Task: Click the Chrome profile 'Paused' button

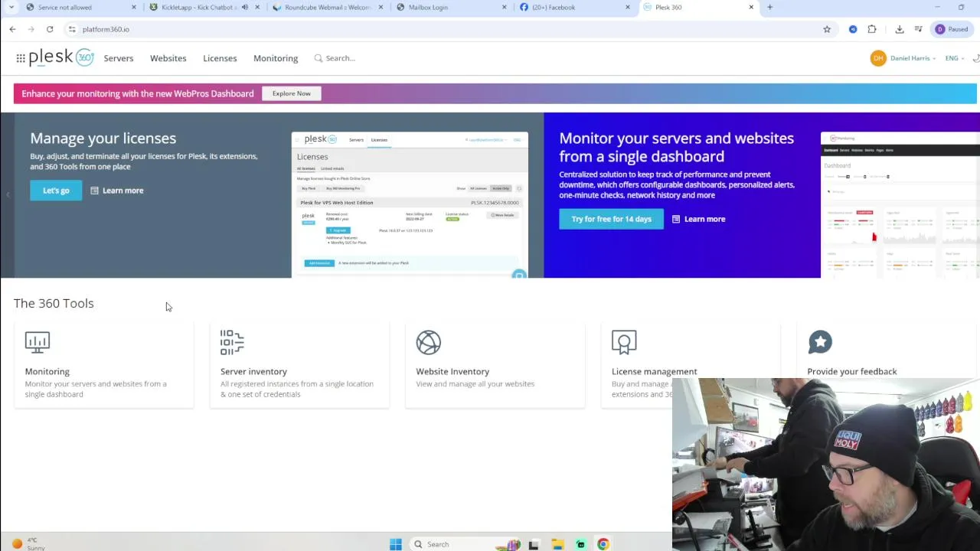Action: pos(952,29)
